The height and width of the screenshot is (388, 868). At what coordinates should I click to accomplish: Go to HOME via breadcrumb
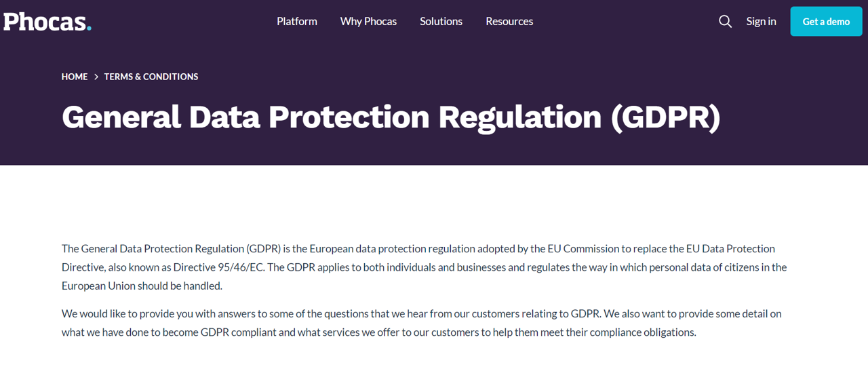coord(75,77)
